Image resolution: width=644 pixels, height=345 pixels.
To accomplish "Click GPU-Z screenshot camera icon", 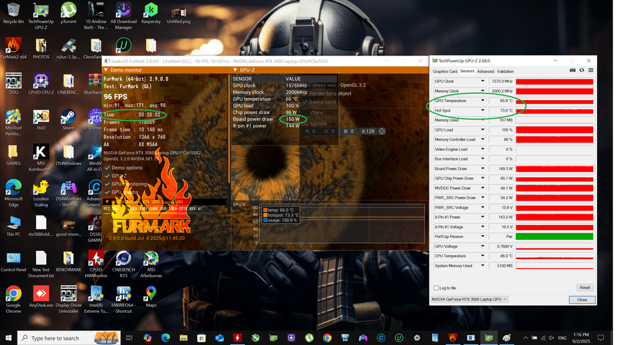I will click(572, 70).
